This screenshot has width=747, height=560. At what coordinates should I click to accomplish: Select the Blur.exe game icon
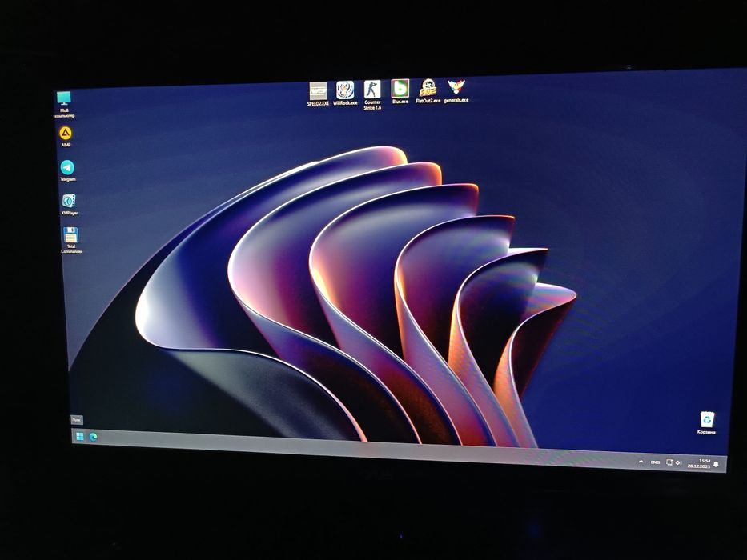coord(400,91)
